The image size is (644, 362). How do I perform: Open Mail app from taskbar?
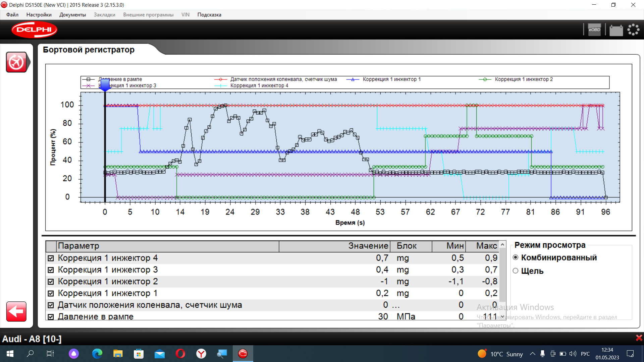160,354
